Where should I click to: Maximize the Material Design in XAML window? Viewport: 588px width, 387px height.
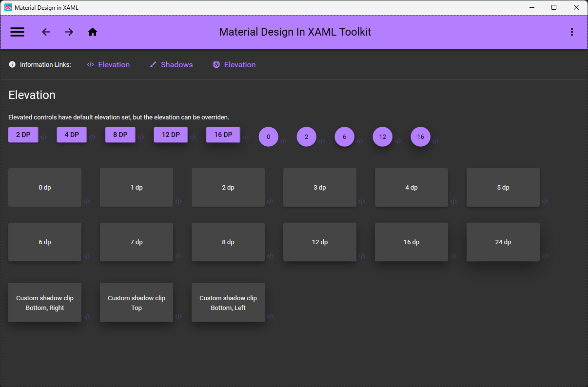554,7
